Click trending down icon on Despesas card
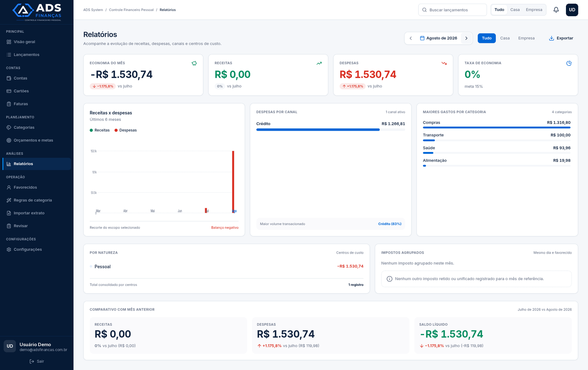The image size is (588, 370). pos(444,63)
